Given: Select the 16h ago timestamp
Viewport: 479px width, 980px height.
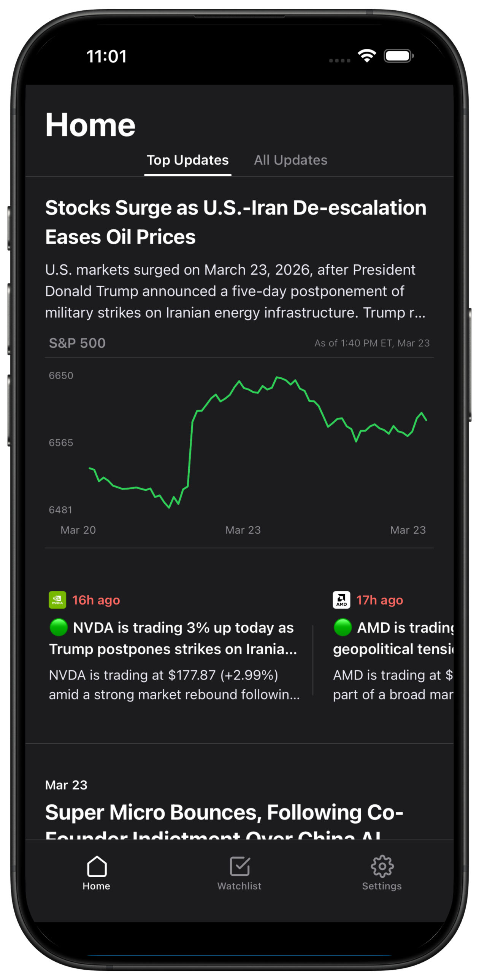Looking at the screenshot, I should click(96, 600).
